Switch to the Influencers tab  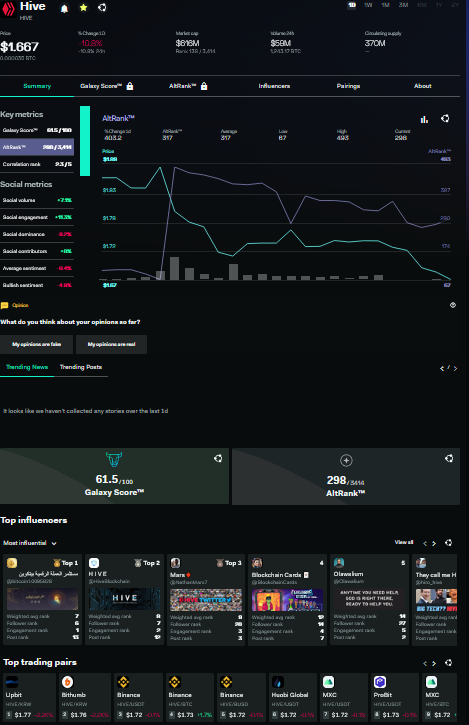click(274, 86)
